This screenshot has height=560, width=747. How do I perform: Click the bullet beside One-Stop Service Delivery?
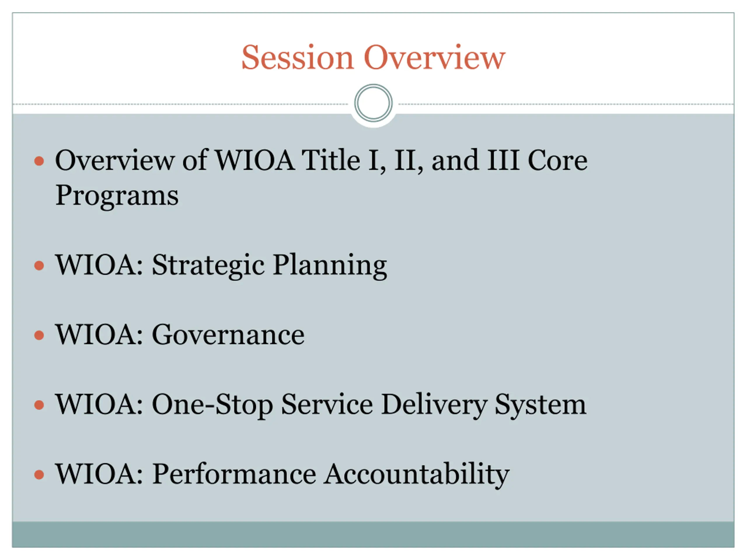point(39,405)
